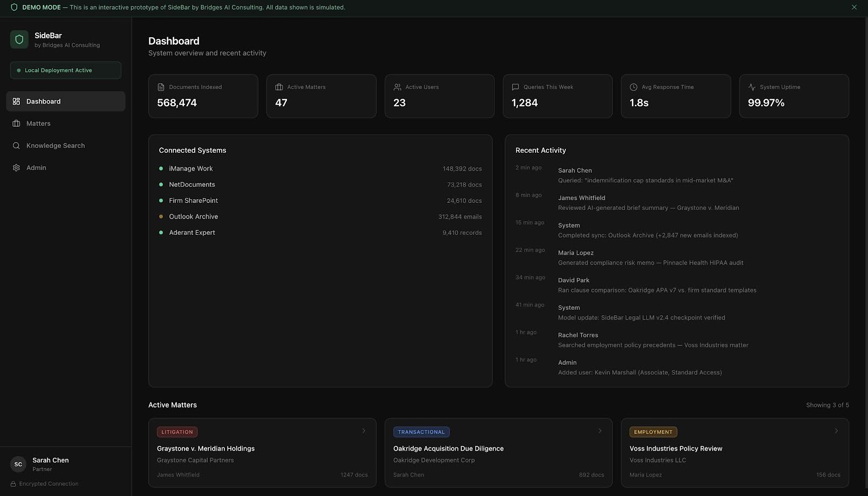Open Oakridge Acquisition Due Diligence chevron arrow
The image size is (868, 496).
(x=600, y=431)
